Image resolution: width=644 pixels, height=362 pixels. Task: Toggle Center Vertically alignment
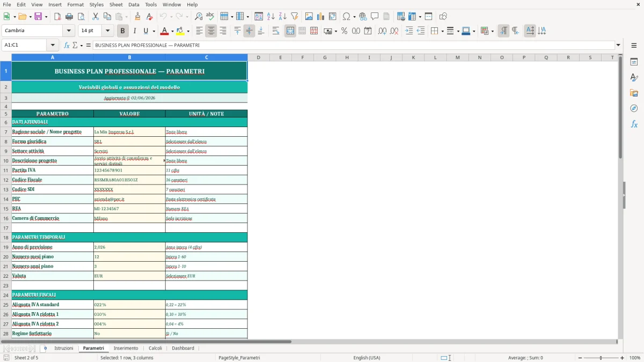point(249,31)
